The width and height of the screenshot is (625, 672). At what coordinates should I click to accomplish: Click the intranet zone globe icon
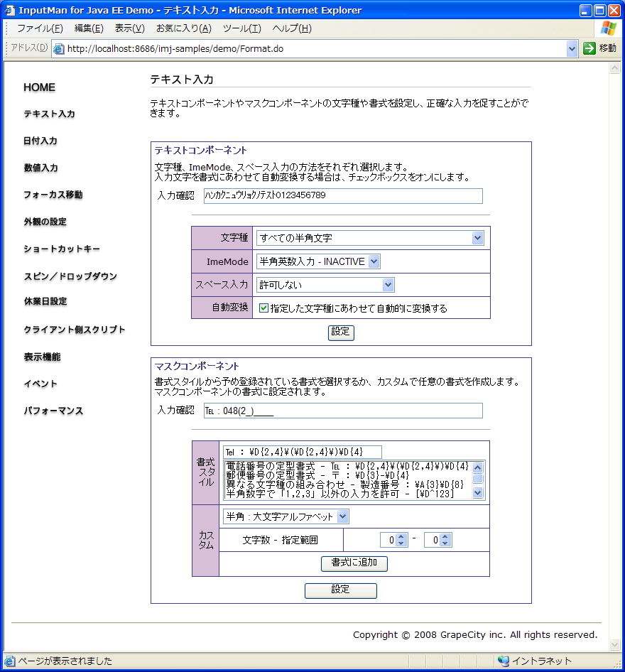click(x=504, y=661)
